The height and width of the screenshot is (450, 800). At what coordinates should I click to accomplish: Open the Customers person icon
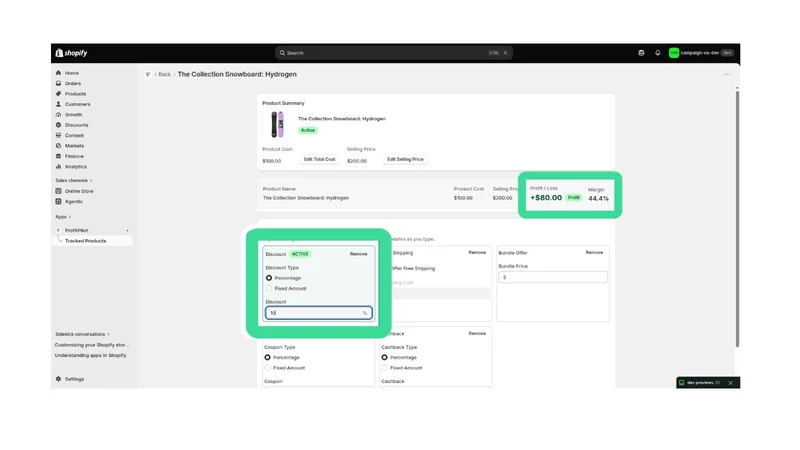tap(58, 104)
